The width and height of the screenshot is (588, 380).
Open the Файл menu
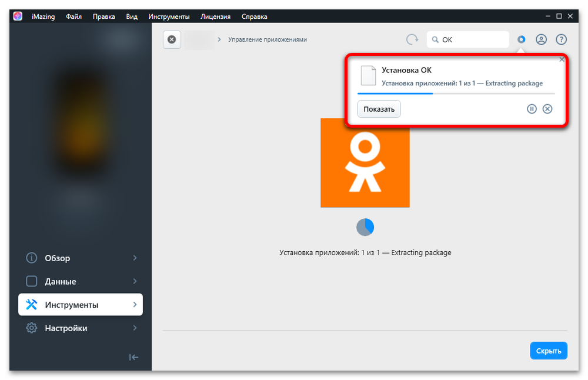coord(74,16)
